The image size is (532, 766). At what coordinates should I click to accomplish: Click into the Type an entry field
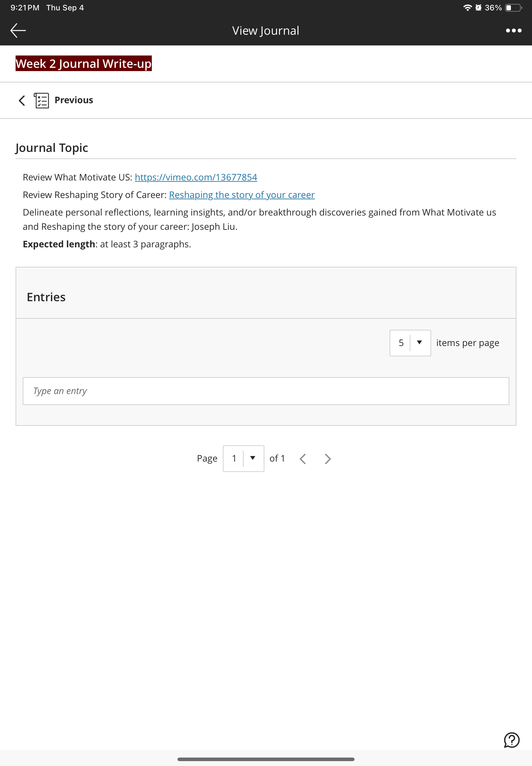(266, 391)
